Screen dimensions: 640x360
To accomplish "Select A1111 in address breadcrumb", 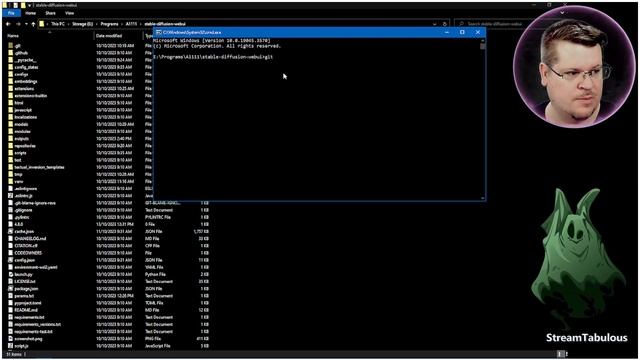I will click(x=131, y=24).
